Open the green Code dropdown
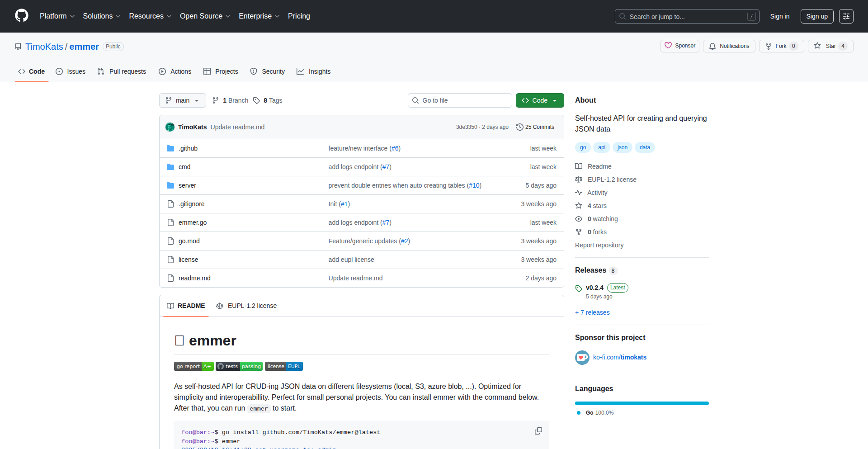 tap(540, 100)
